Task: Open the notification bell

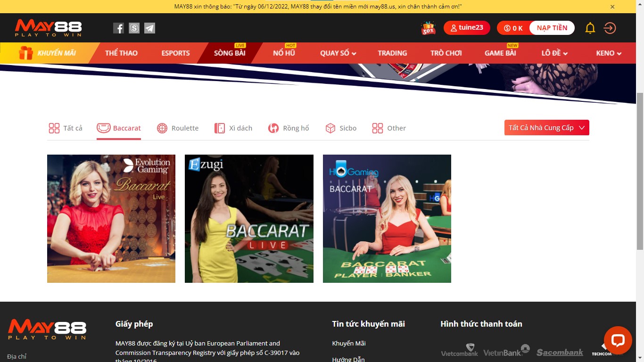Action: [x=590, y=28]
